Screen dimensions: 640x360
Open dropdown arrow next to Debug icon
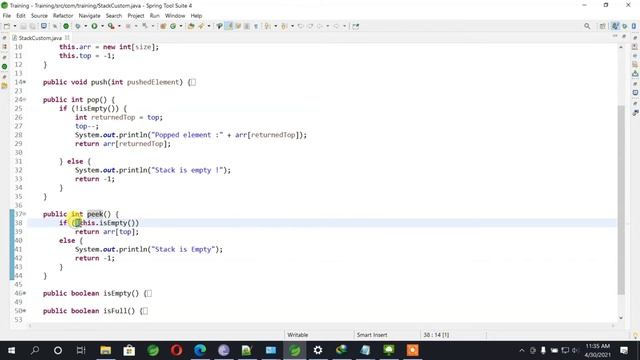(86, 26)
